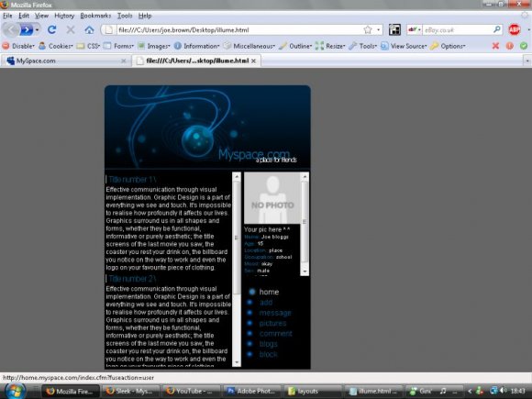Image resolution: width=532 pixels, height=399 pixels.
Task: Open the History menu
Action: [64, 16]
